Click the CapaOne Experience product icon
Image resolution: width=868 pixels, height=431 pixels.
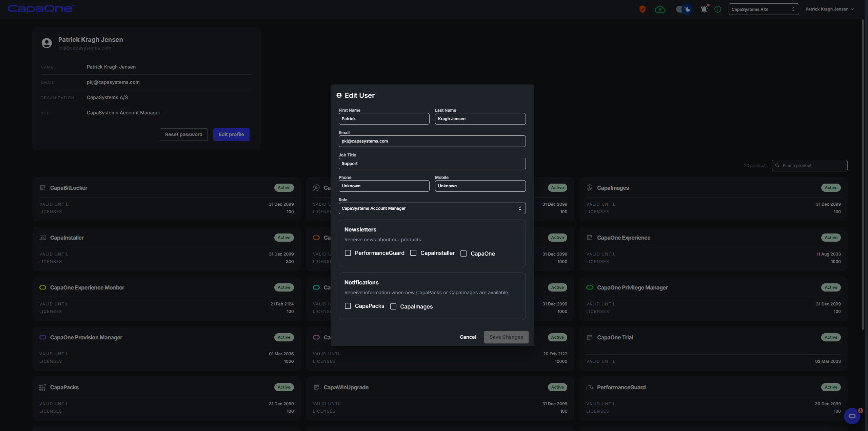point(590,238)
